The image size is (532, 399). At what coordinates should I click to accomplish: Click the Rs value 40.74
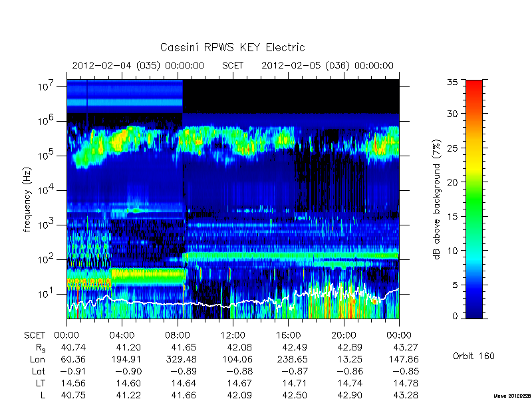(73, 347)
